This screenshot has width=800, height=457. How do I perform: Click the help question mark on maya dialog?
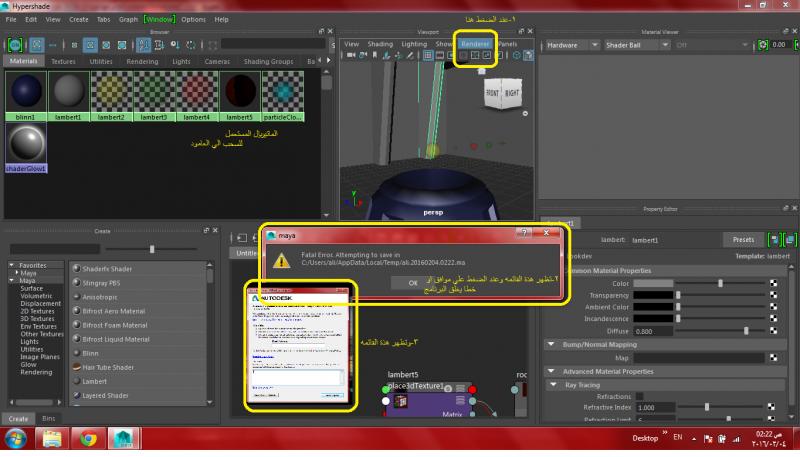[x=524, y=233]
